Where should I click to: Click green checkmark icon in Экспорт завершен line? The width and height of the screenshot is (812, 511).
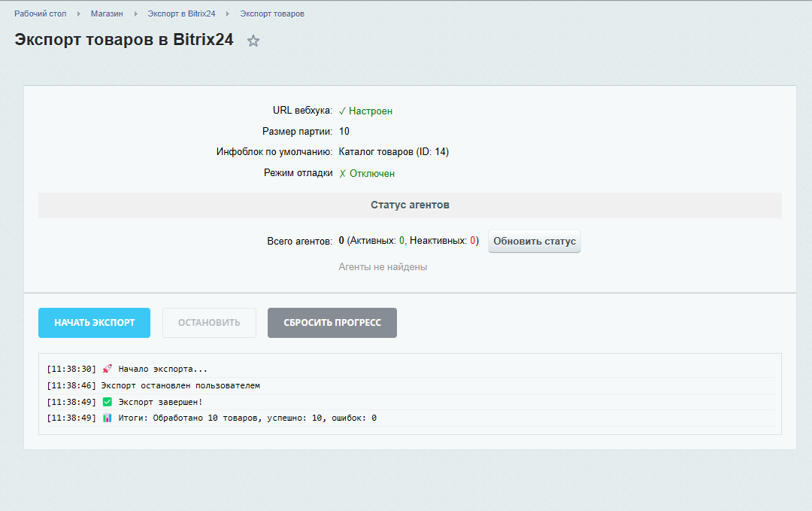[x=108, y=402]
